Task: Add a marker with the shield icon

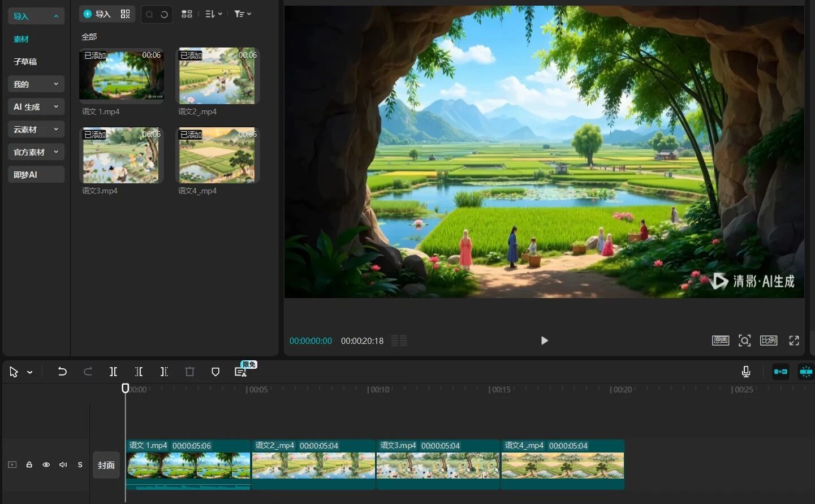Action: 215,372
